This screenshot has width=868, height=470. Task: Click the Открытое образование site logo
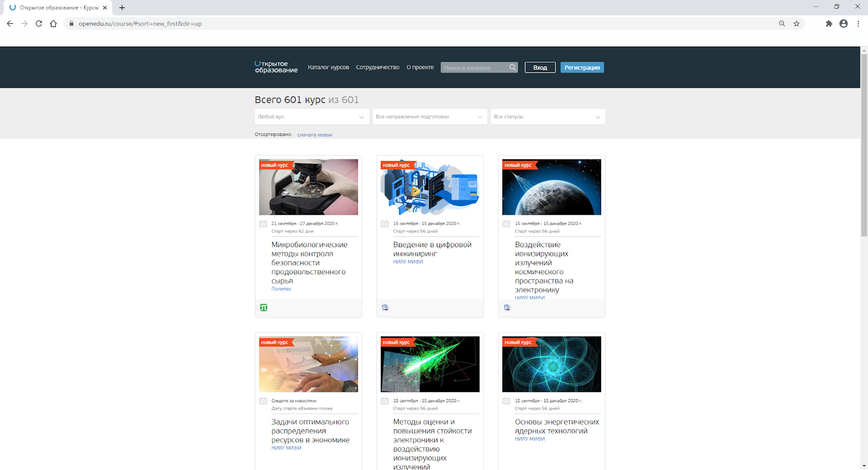click(276, 67)
